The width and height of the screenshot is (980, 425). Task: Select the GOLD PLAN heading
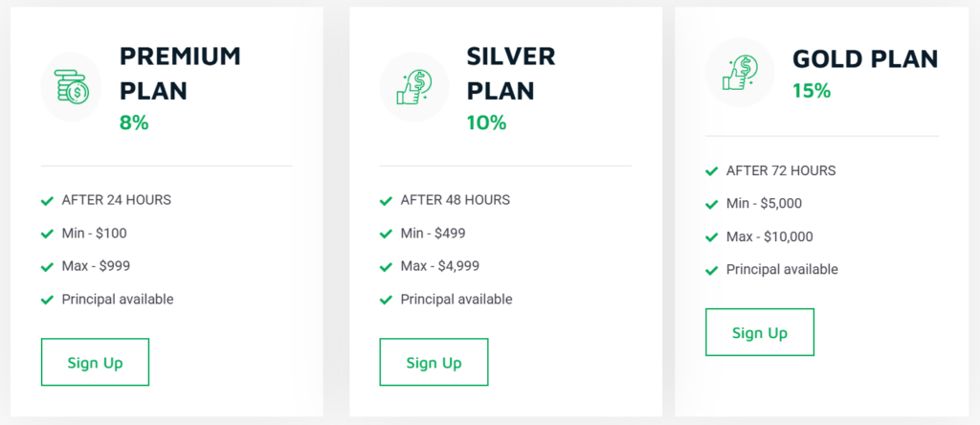tap(865, 58)
